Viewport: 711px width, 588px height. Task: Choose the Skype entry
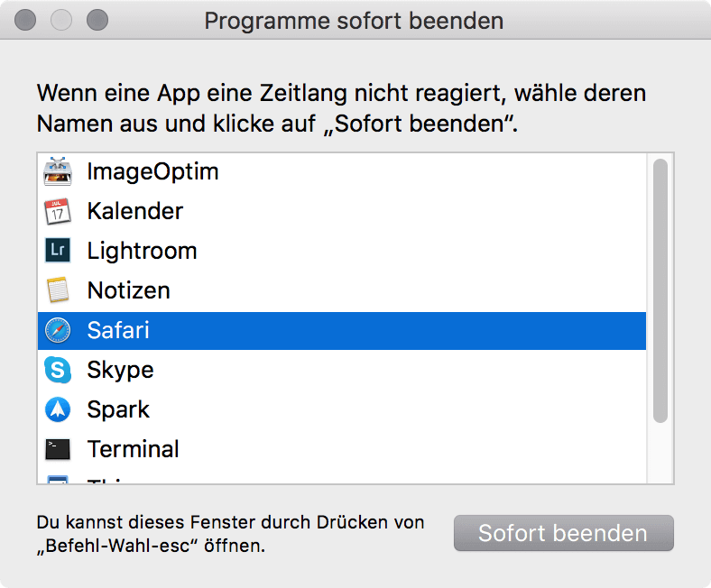pos(342,370)
